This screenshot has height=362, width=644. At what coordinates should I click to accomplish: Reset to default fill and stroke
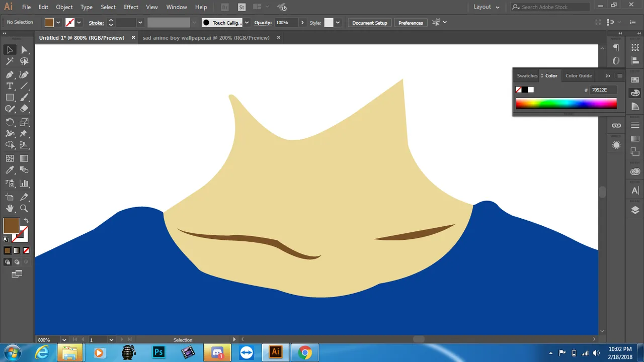point(6,239)
